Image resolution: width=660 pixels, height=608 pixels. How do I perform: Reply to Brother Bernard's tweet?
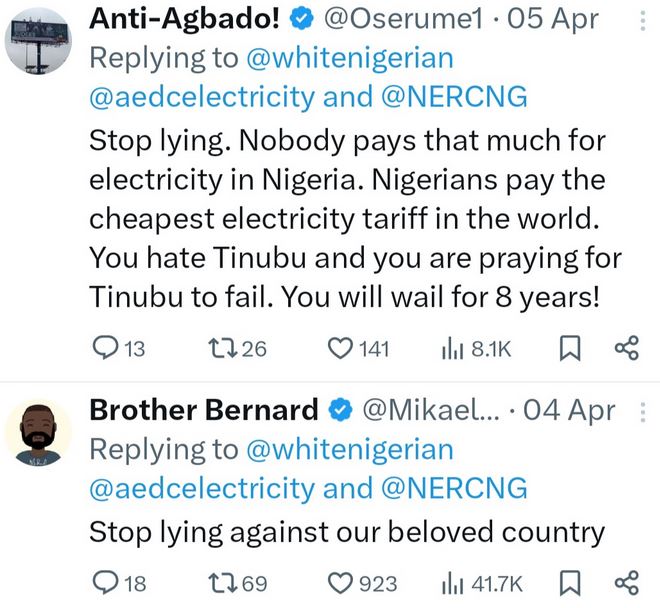click(x=104, y=582)
